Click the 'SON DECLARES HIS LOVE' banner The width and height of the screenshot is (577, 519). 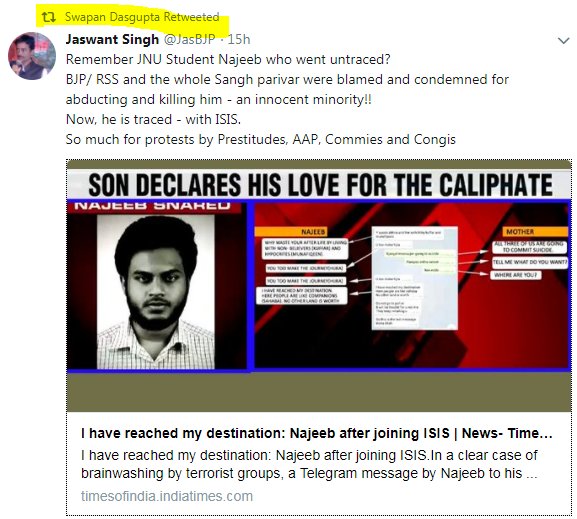pyautogui.click(x=319, y=185)
